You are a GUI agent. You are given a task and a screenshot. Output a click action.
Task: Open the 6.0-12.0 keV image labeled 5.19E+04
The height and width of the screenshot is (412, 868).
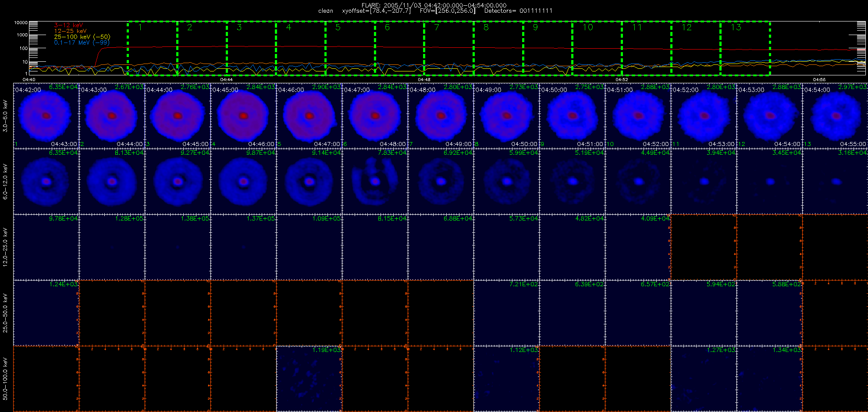[572, 181]
